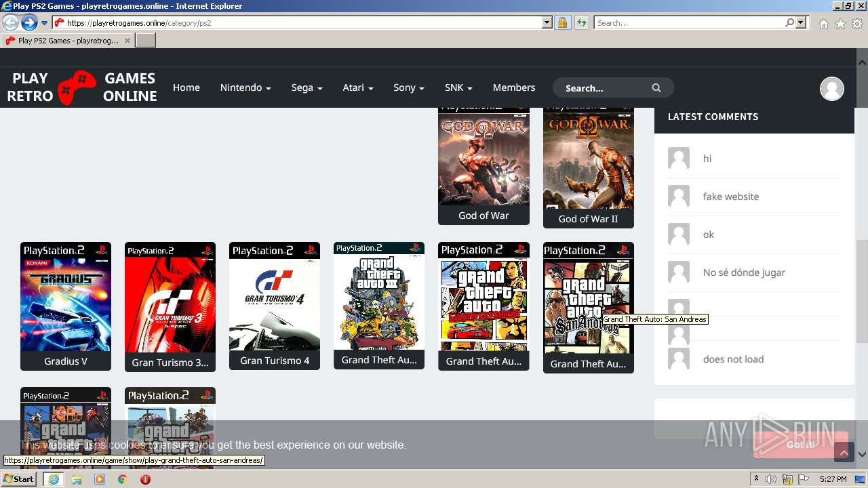The width and height of the screenshot is (868, 488).
Task: Click the Gradius V title link
Action: pos(66,361)
